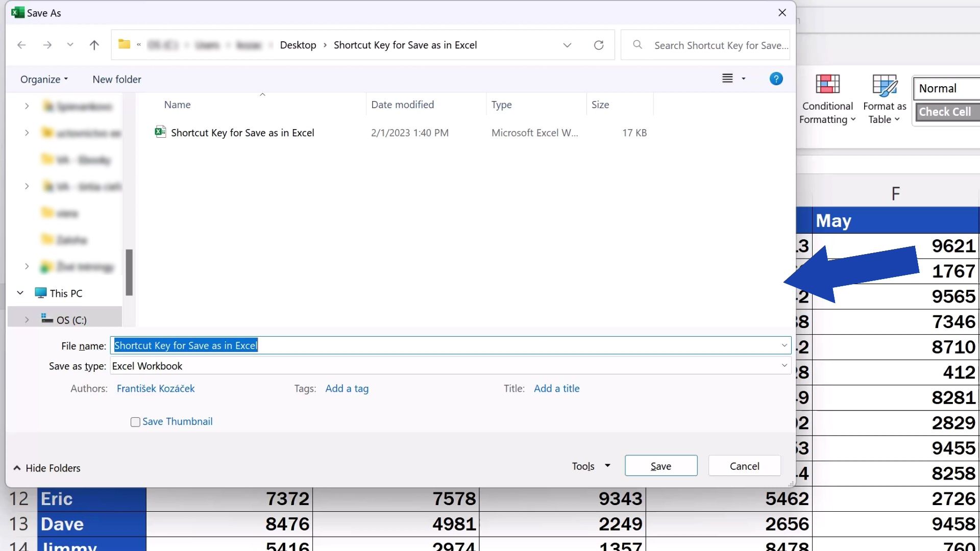Apply the Check Cell style
The height and width of the screenshot is (551, 980).
coord(947,112)
